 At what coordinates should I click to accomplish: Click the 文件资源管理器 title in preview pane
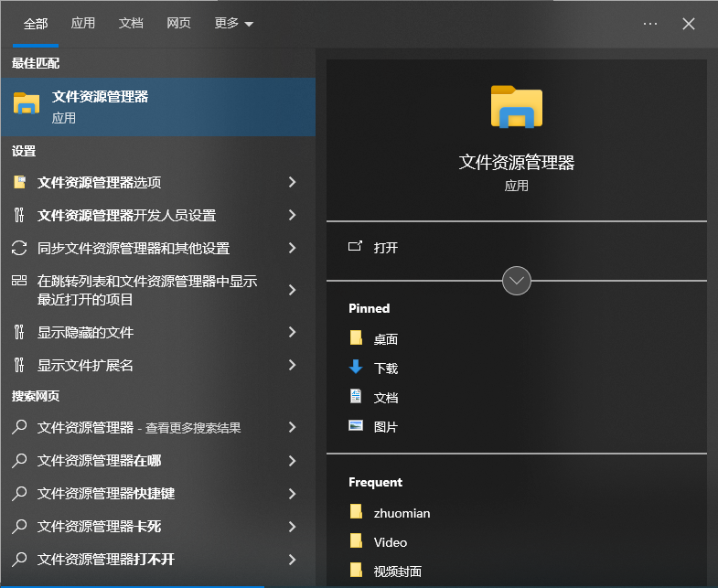point(517,163)
